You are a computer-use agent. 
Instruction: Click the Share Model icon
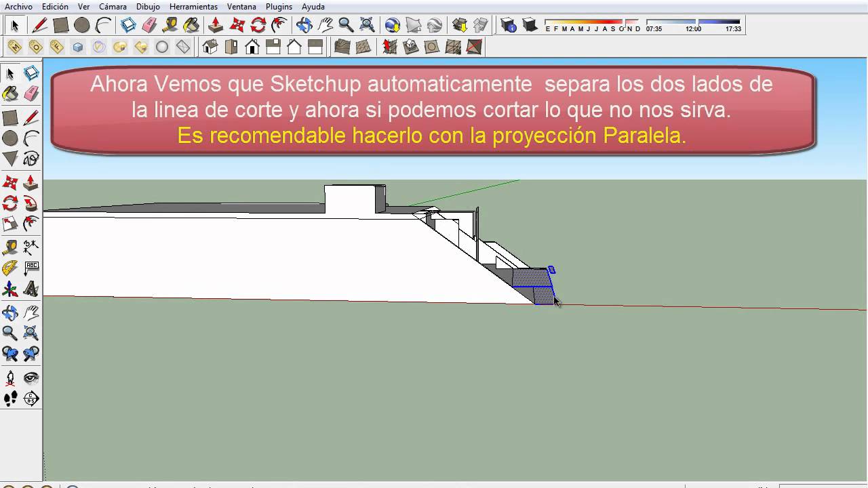481,26
